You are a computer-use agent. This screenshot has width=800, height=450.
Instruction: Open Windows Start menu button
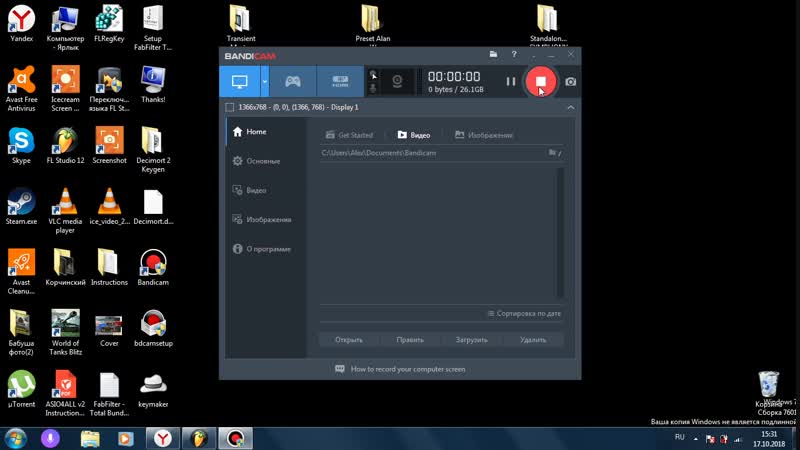(x=15, y=438)
